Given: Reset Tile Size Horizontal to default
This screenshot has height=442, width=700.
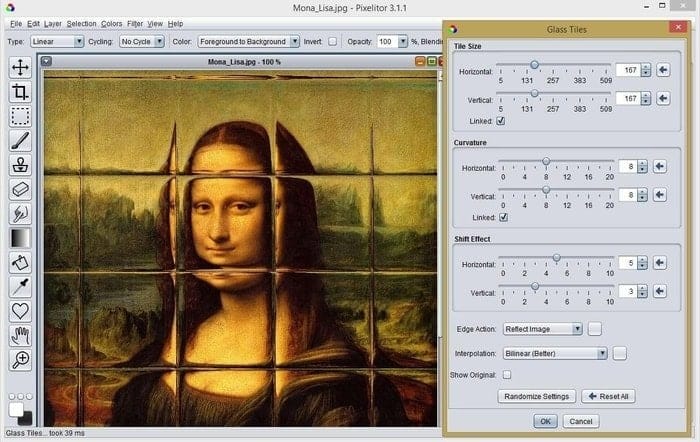Looking at the screenshot, I should click(663, 70).
